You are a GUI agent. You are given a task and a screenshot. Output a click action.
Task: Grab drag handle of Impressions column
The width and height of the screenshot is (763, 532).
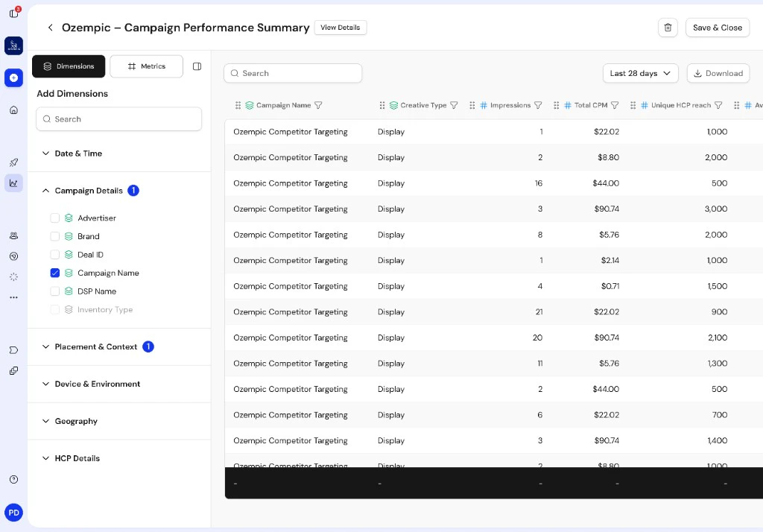point(472,105)
